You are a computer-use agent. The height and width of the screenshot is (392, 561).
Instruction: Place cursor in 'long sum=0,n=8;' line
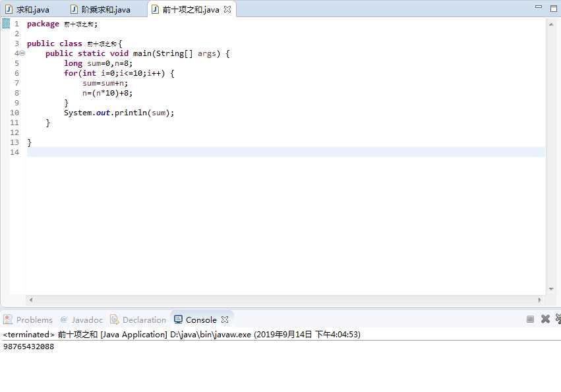(98, 63)
